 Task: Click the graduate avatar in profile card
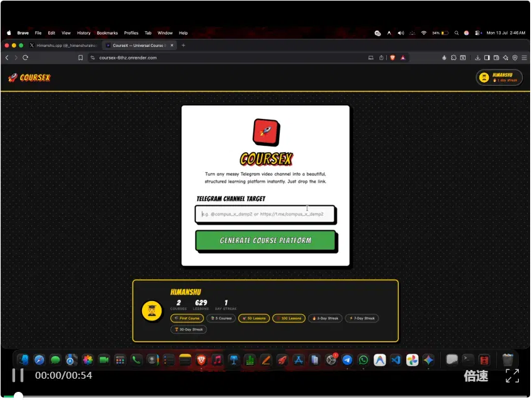tap(151, 310)
